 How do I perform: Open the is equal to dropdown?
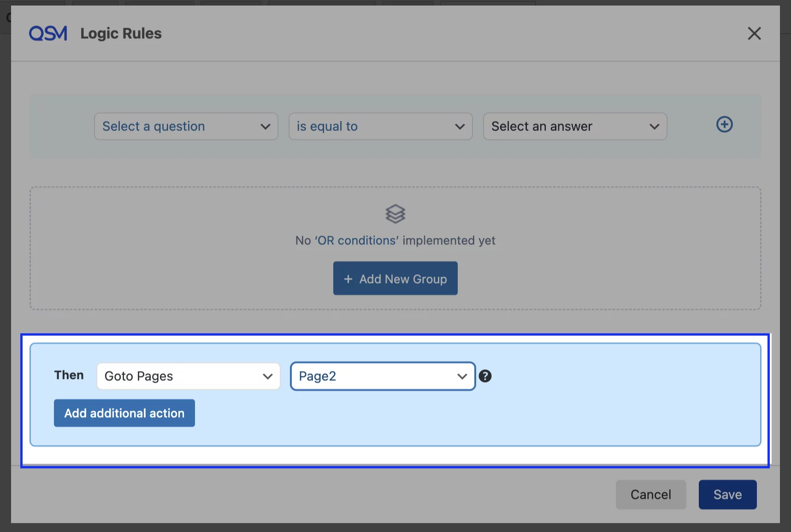(x=381, y=126)
